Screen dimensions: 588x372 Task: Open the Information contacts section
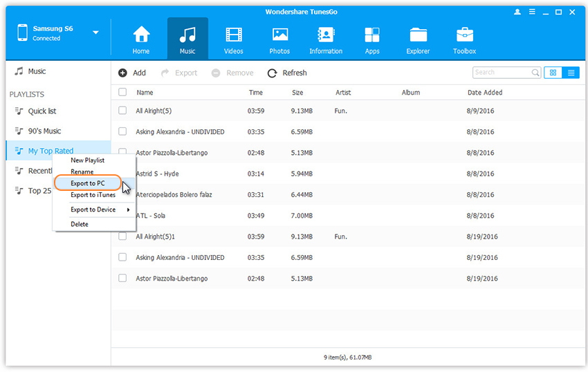click(x=326, y=39)
